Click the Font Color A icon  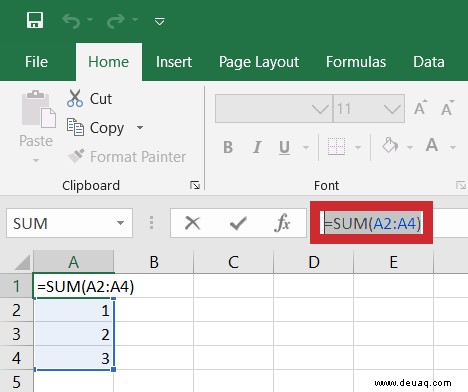point(432,145)
